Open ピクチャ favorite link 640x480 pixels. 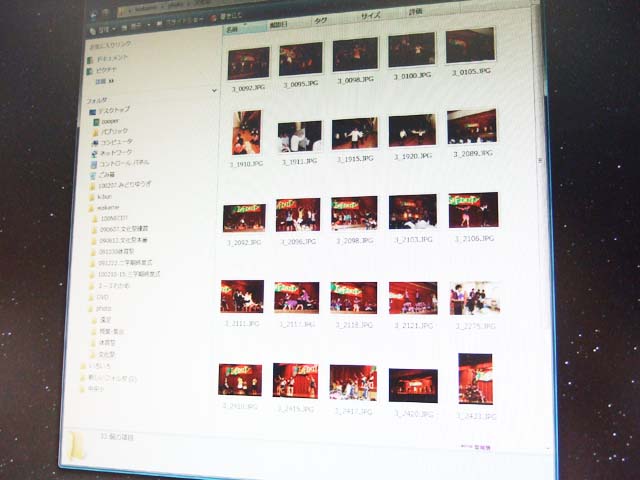(x=102, y=71)
